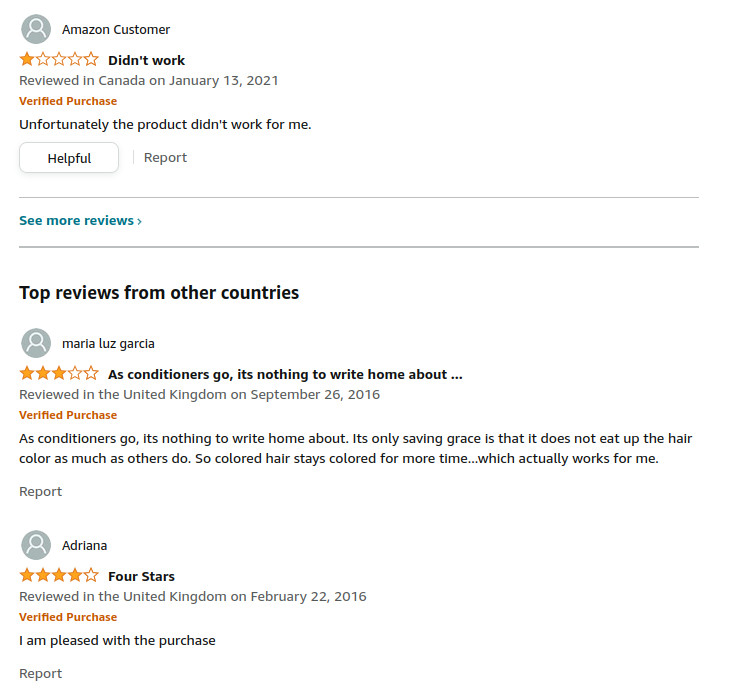Open the "Didn't work" review title
This screenshot has width=744, height=688.
point(146,60)
